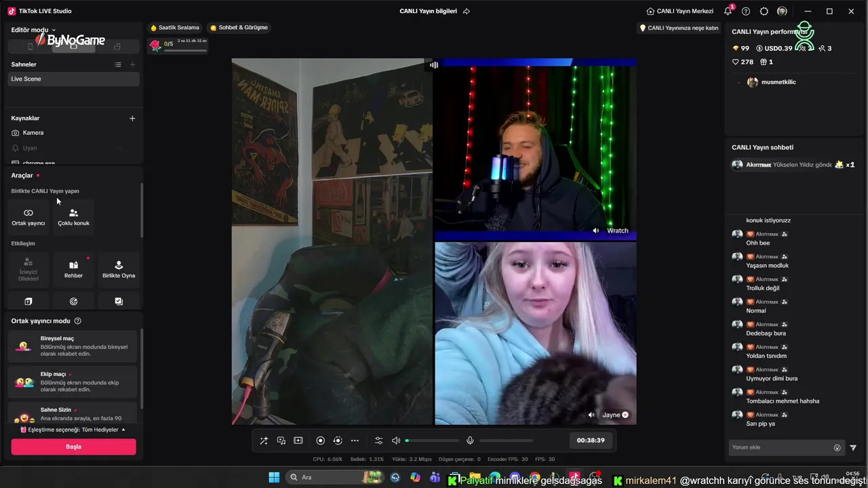Viewport: 868px width, 488px height.
Task: Adjust the speaker volume slider
Action: tap(433, 441)
